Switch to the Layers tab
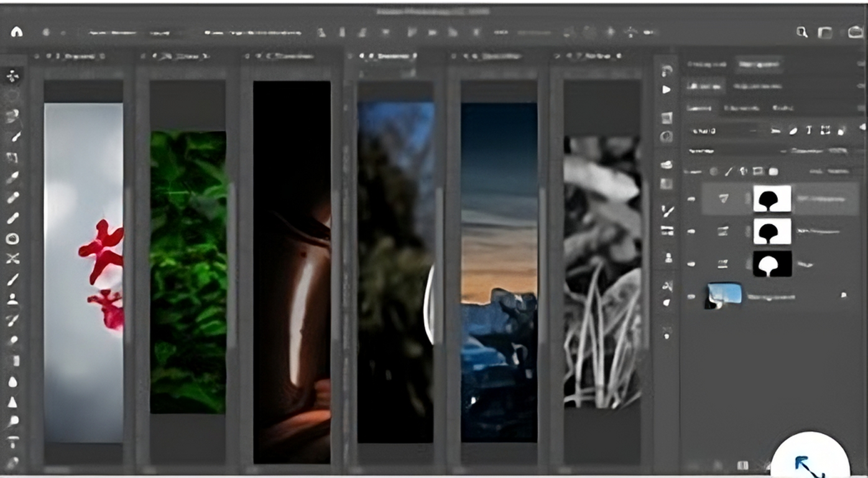Viewport: 868px width, 478px height. [x=699, y=108]
